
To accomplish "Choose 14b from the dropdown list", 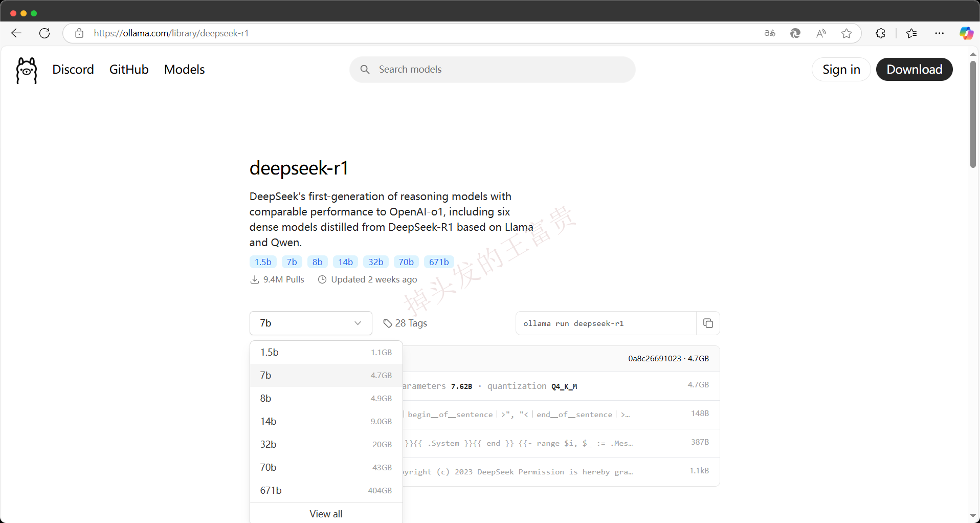I will tap(326, 422).
